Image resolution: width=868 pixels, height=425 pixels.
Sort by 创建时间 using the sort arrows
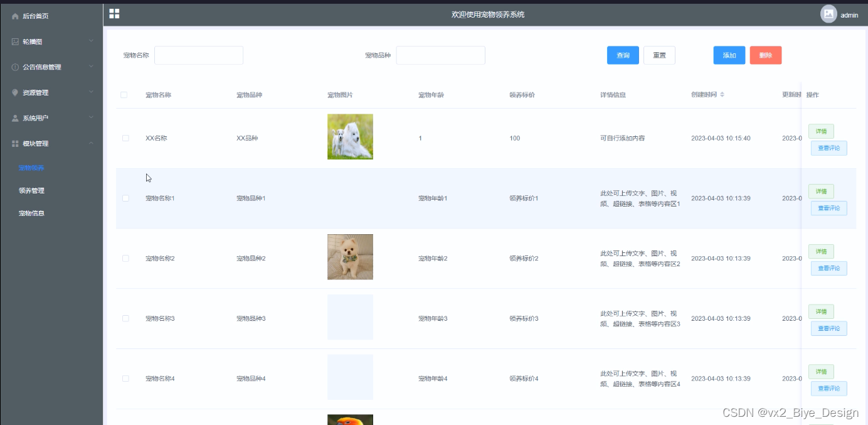722,95
